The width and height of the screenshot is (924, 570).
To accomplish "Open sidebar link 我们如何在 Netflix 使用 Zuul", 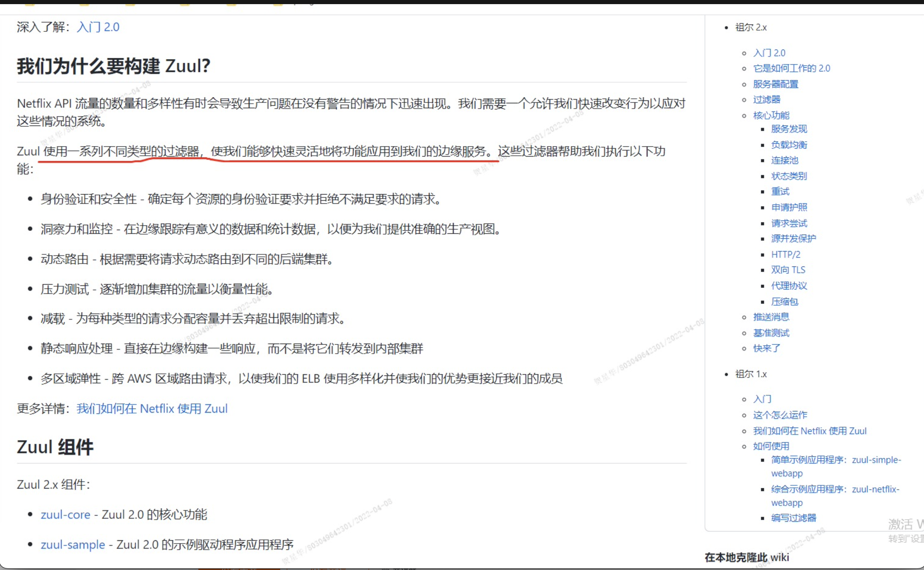I will (810, 431).
